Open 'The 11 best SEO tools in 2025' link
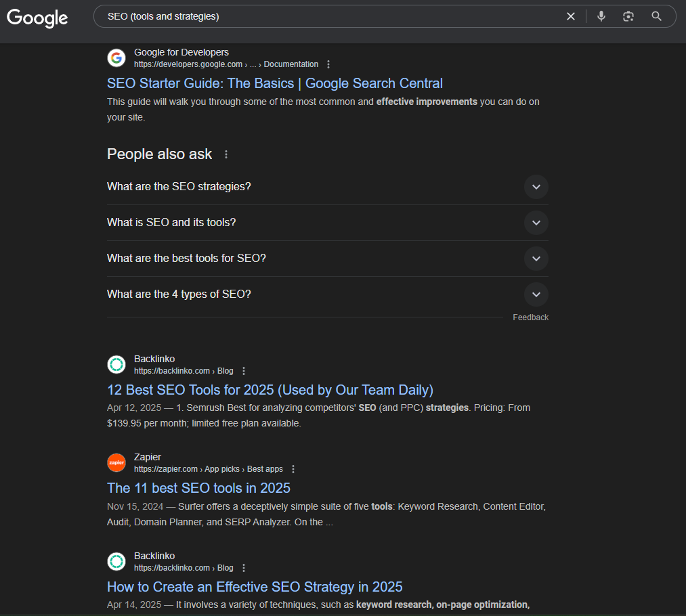The width and height of the screenshot is (686, 616). (198, 488)
